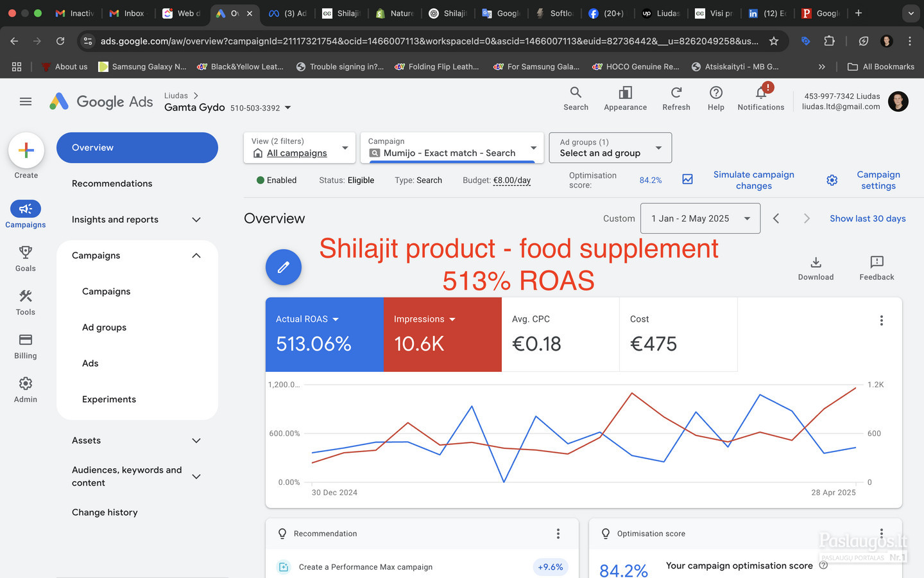Open the ad group selector dropdown

(x=610, y=148)
